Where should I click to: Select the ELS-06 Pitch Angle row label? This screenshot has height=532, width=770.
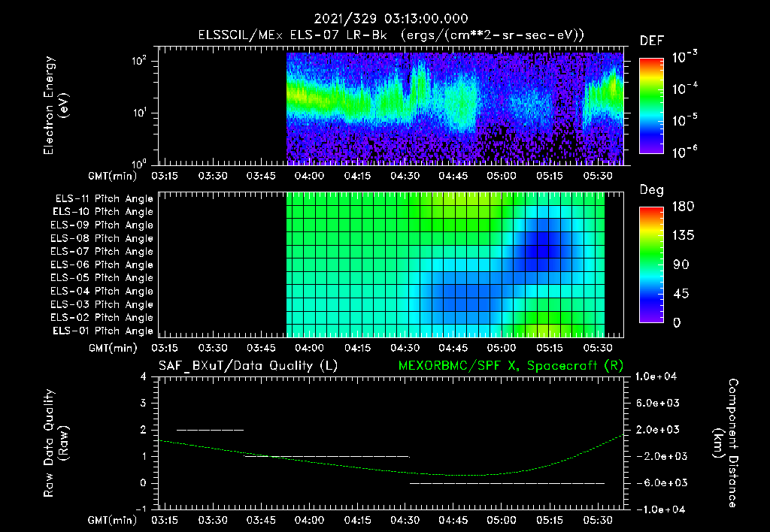(x=102, y=264)
